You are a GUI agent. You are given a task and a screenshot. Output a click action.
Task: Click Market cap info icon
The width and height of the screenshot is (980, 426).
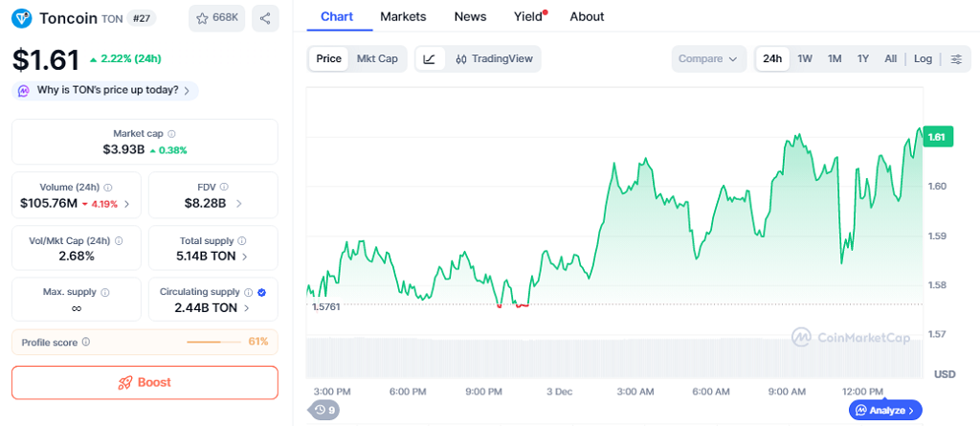[x=171, y=134]
